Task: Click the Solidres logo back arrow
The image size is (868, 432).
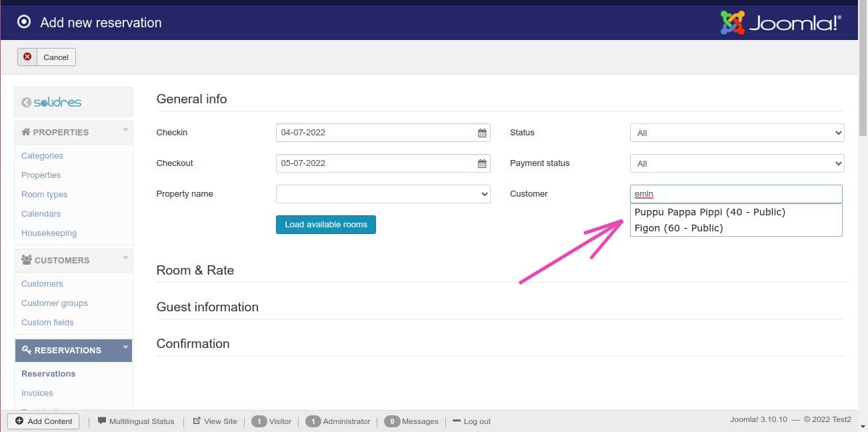Action: coord(27,103)
